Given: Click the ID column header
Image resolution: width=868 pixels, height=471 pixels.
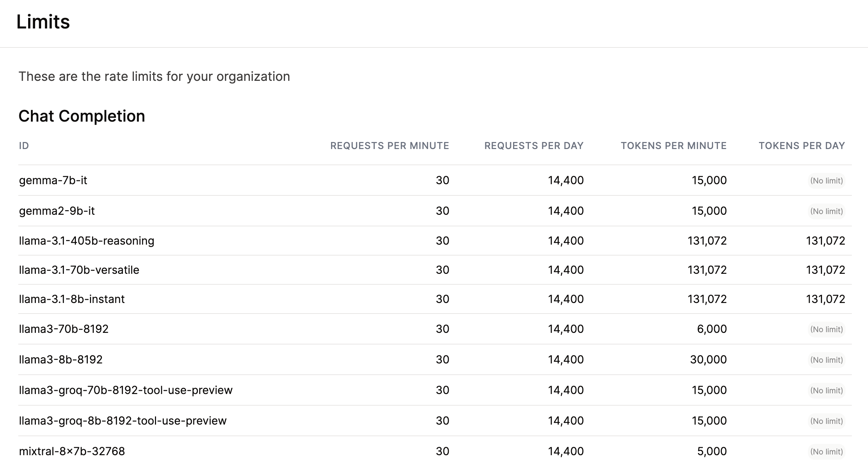Looking at the screenshot, I should click(24, 146).
